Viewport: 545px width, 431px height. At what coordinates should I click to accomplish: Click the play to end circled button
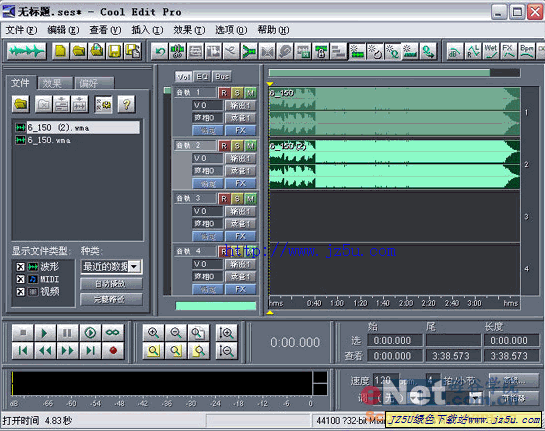click(x=90, y=333)
